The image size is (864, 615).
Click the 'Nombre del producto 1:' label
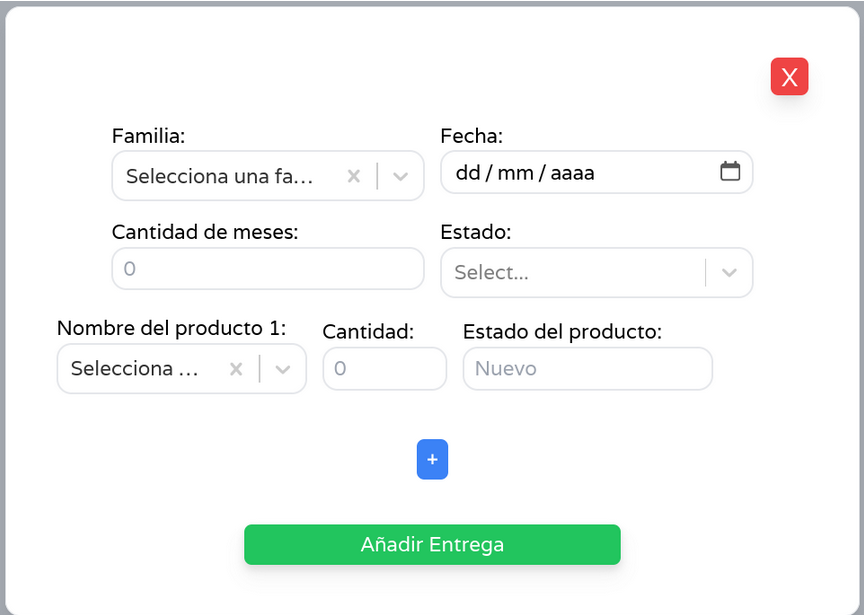[171, 328]
